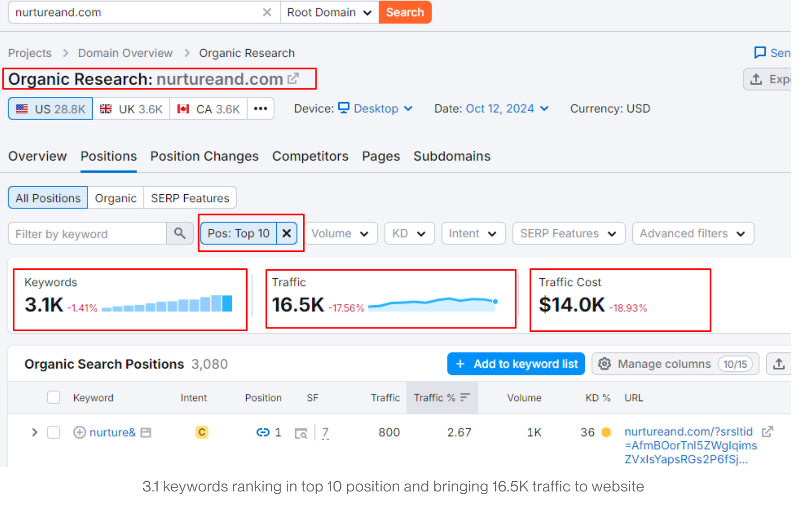Select the UK 3.6K database
The image size is (812, 525).
click(x=131, y=109)
